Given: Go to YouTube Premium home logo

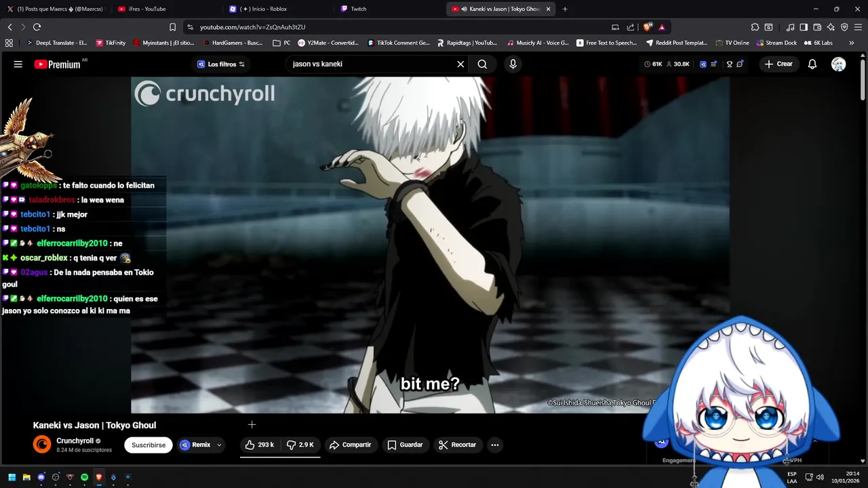Looking at the screenshot, I should pos(58,64).
